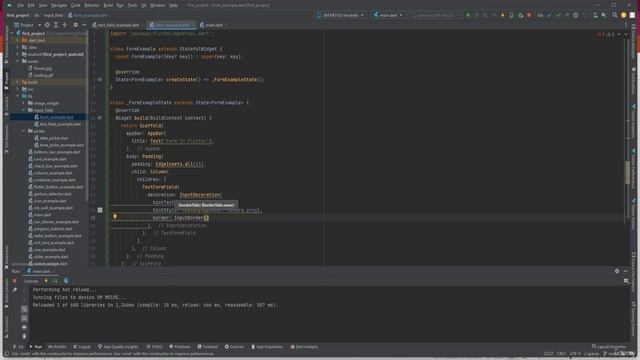Screen dimensions: 640x360
Task: Open the Refactor menu
Action: tap(92, 5)
